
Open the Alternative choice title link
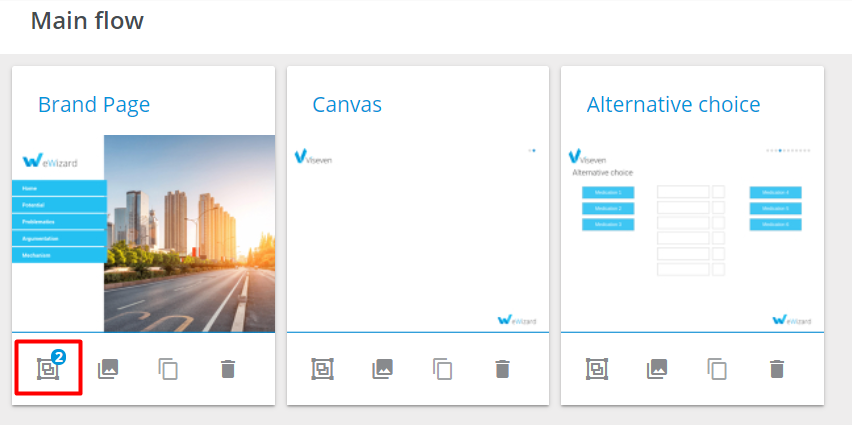673,105
